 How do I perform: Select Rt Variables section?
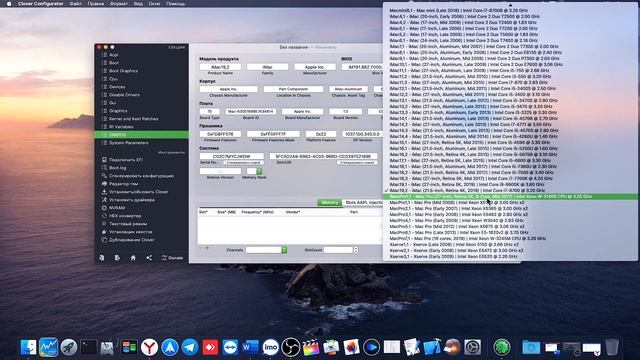click(x=121, y=127)
